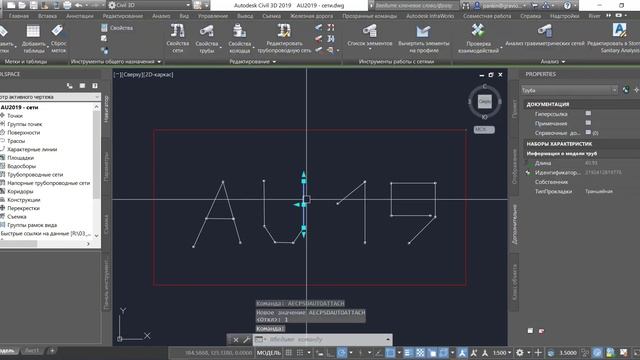This screenshot has width=640, height=360.
Task: Open object type dropdown showing Труба
Action: click(x=569, y=90)
